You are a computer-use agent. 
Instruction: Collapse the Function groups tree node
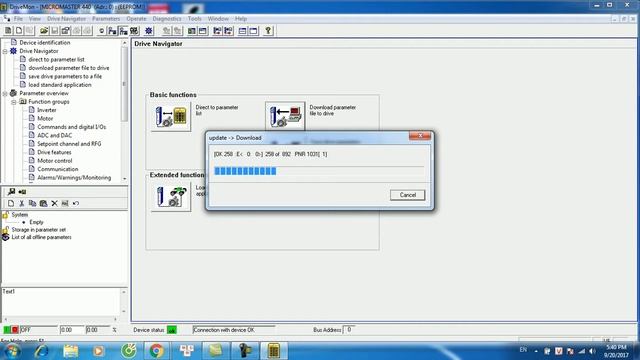tap(14, 102)
